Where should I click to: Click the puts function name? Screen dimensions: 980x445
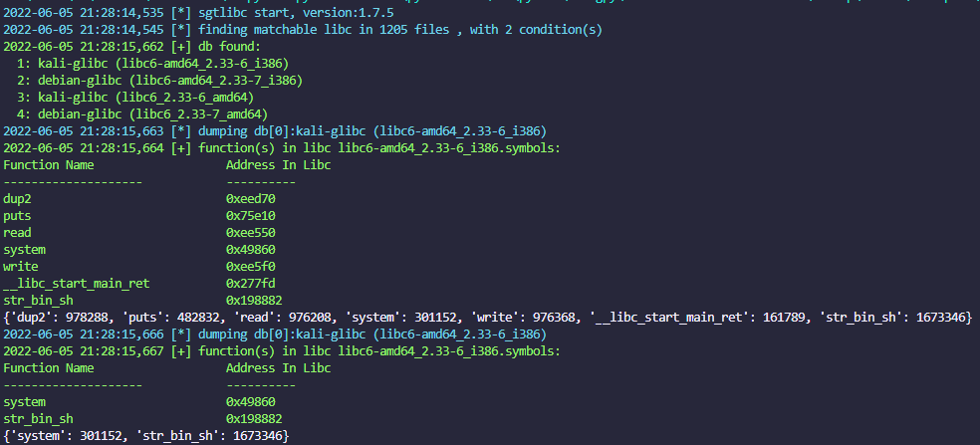pyautogui.click(x=18, y=216)
